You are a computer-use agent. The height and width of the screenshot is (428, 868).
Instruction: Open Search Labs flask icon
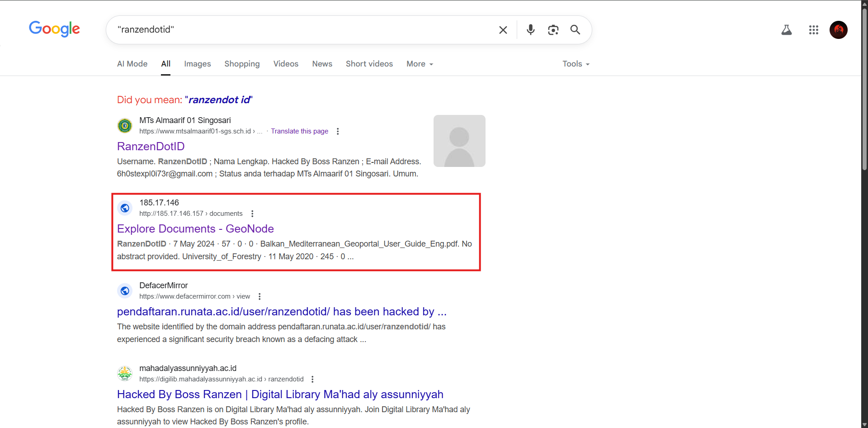787,30
